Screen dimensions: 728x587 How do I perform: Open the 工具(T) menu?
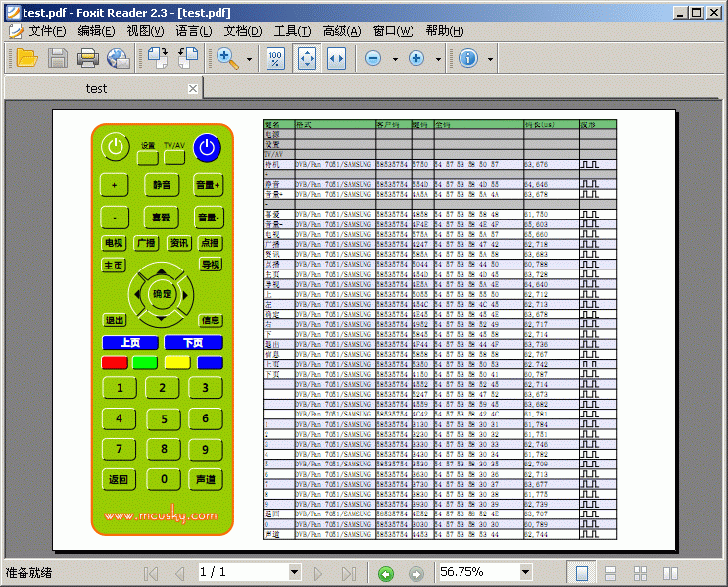(293, 31)
